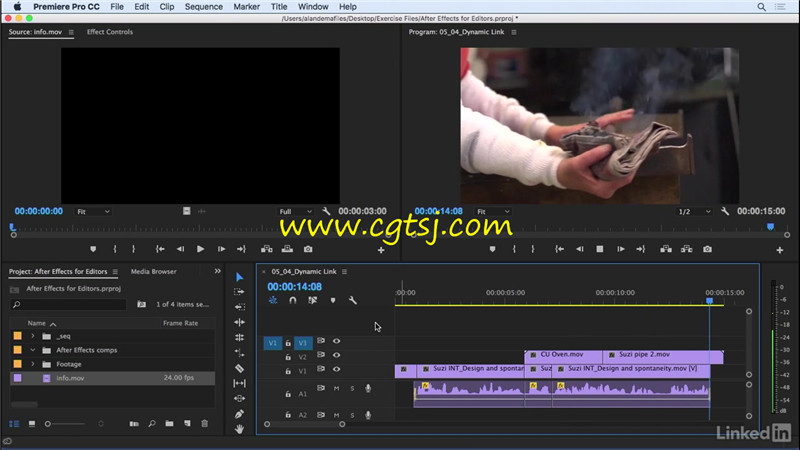Viewport: 800px width, 450px height.
Task: Open the Title menu
Action: click(279, 7)
